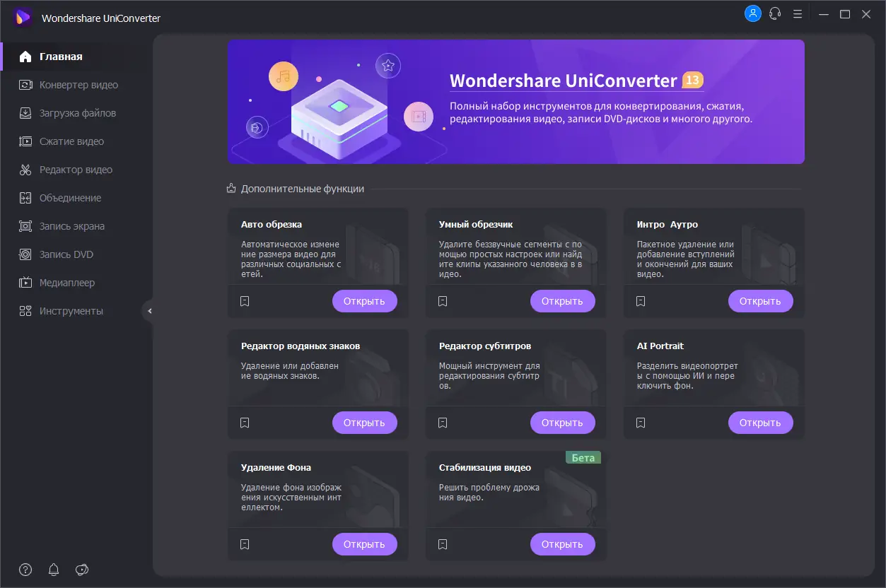
Task: Open the help question-mark icon
Action: pos(25,569)
